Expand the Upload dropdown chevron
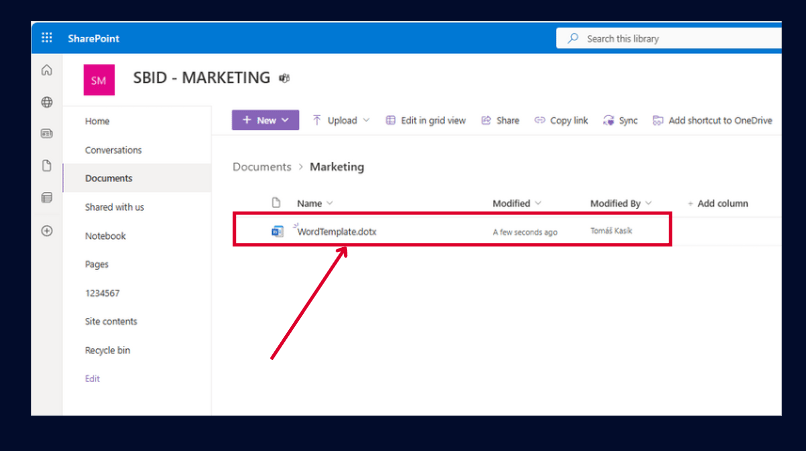The height and width of the screenshot is (451, 806). (x=366, y=120)
